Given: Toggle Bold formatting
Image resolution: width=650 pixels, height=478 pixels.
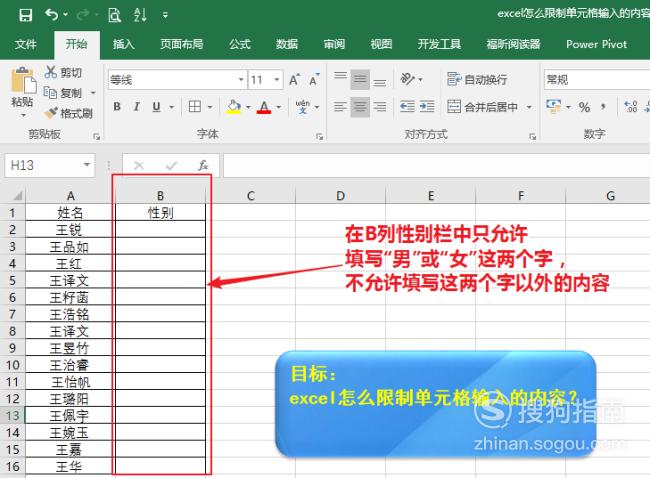Looking at the screenshot, I should [117, 107].
